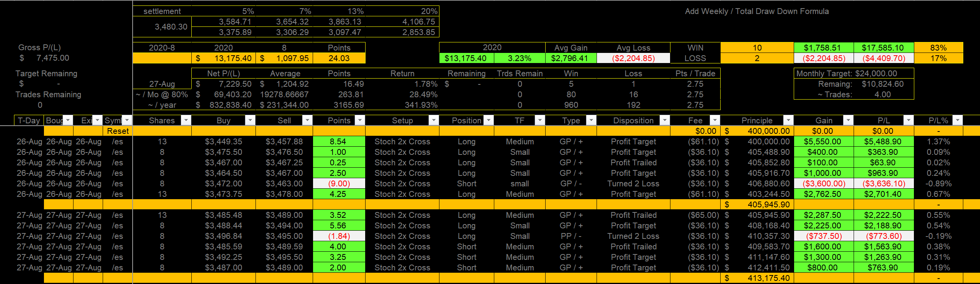
Task: Select the 2020-8 period cell
Action: click(162, 47)
